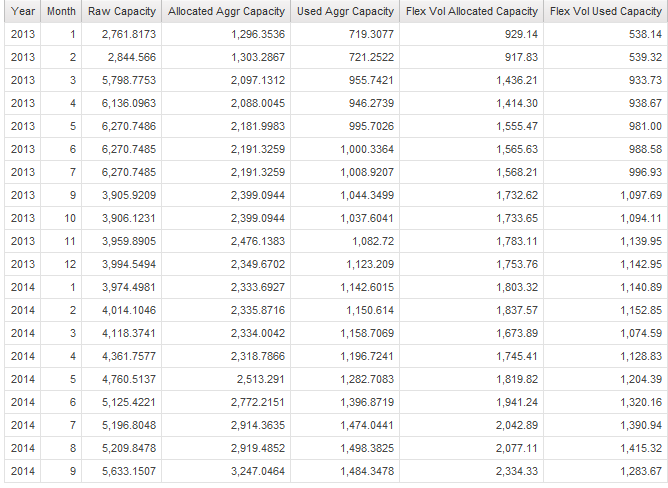
Task: Select the Used Aggr Capacity header
Action: [x=346, y=11]
